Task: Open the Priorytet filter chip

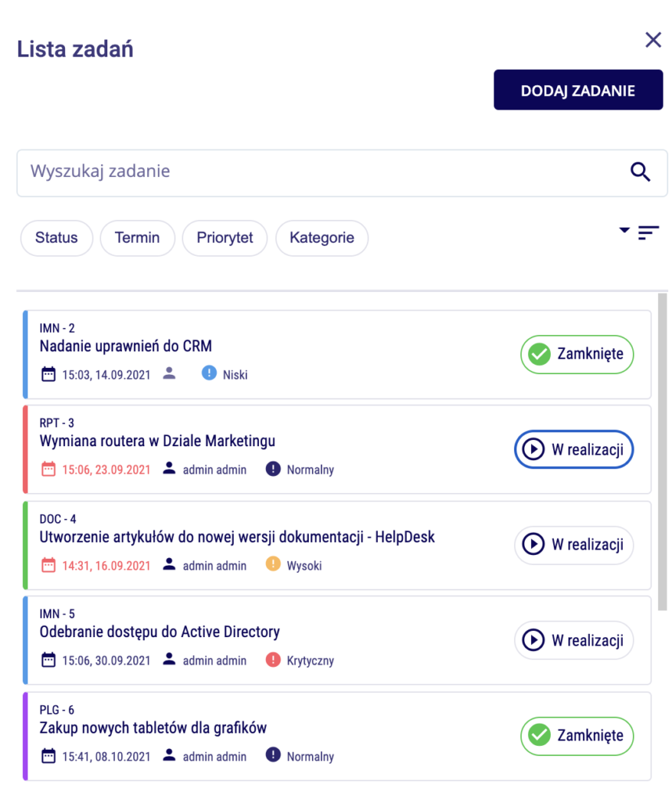Action: coord(225,238)
